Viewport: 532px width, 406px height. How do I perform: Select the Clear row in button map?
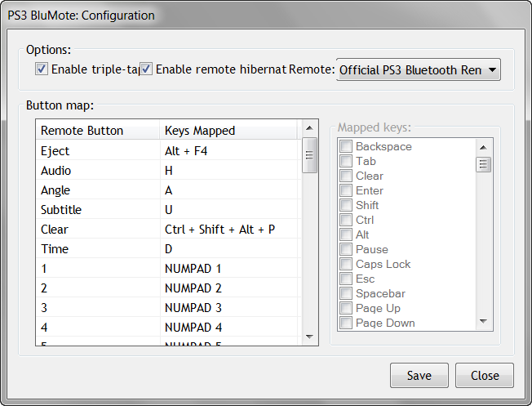click(x=169, y=230)
